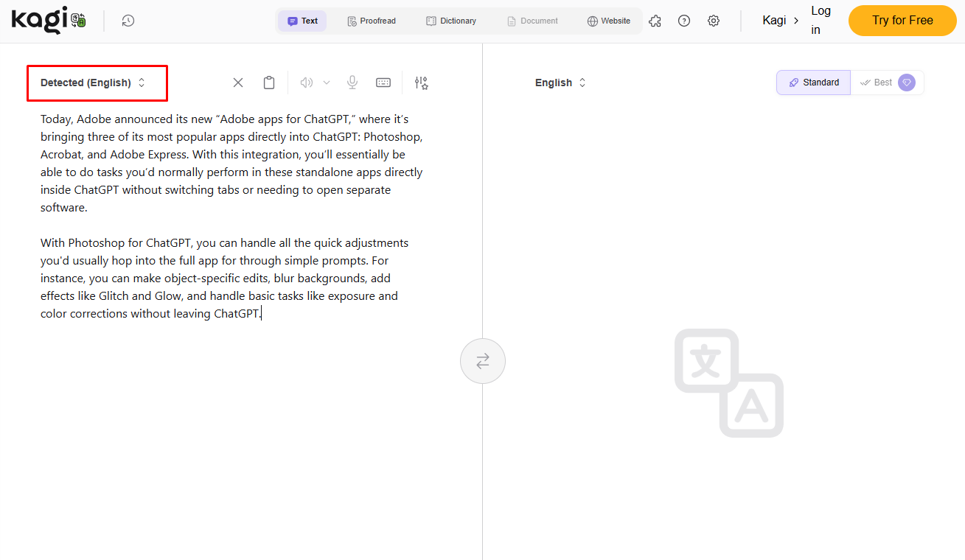Click into the source text area

click(233, 216)
